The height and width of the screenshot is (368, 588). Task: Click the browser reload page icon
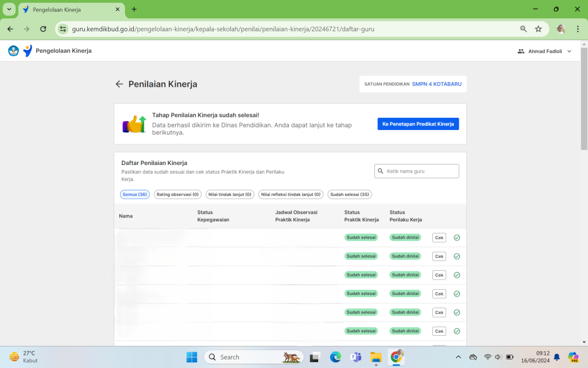[43, 29]
